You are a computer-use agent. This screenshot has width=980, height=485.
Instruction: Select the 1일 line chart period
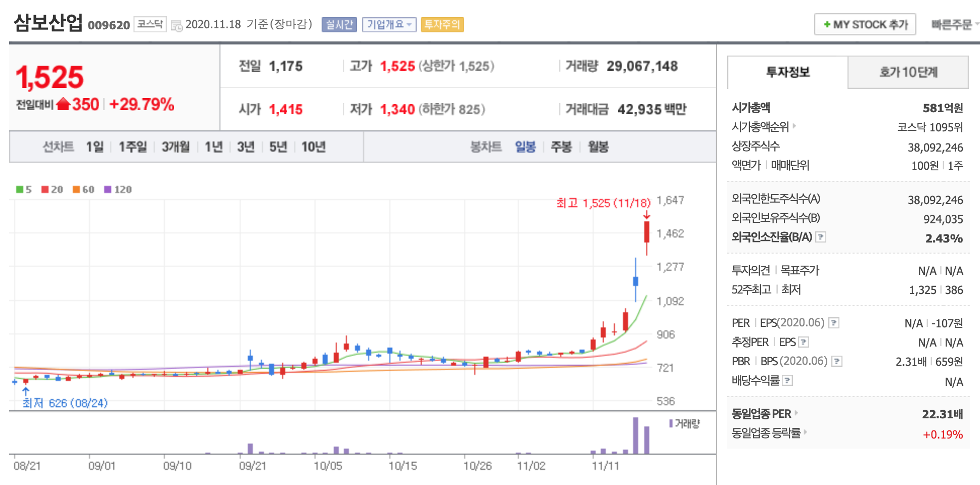click(x=95, y=147)
